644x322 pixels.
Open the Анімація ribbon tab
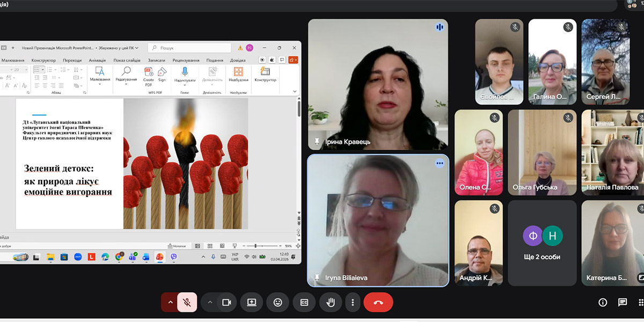[97, 61]
